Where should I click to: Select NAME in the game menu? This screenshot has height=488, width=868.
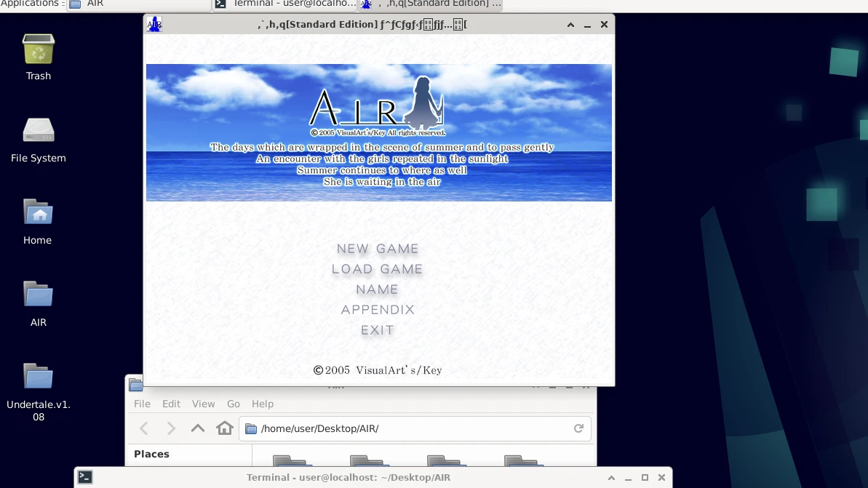click(378, 289)
